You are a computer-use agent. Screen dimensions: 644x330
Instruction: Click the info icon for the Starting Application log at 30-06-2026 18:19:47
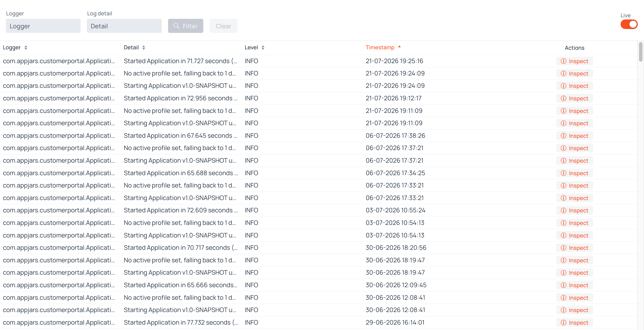tap(563, 273)
